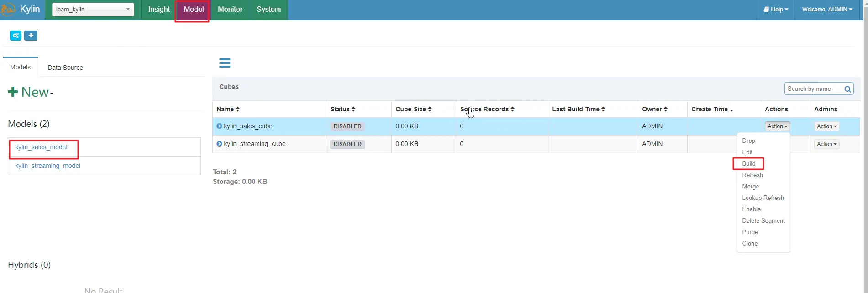Sort cubes by Create Time column
This screenshot has height=293, width=868.
(x=712, y=109)
